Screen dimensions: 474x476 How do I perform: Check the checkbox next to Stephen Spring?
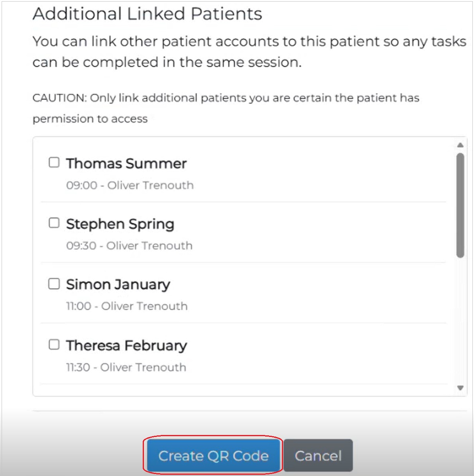click(x=54, y=223)
